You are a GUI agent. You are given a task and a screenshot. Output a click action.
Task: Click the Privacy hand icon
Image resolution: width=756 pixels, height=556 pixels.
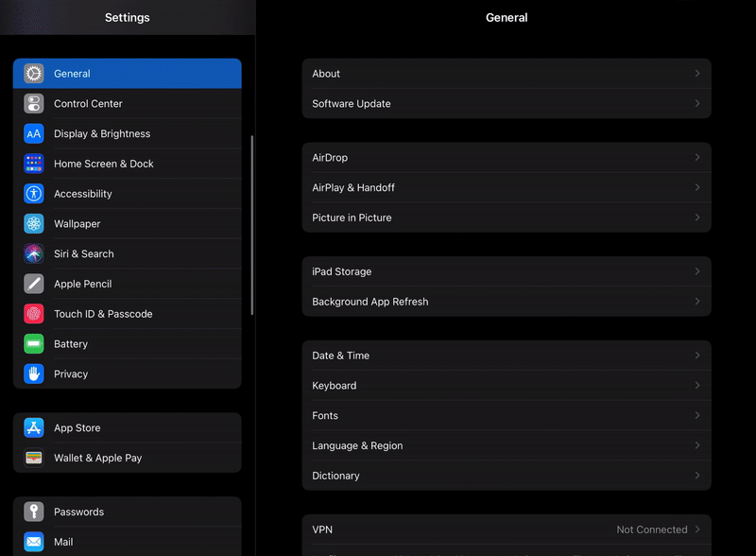[34, 374]
